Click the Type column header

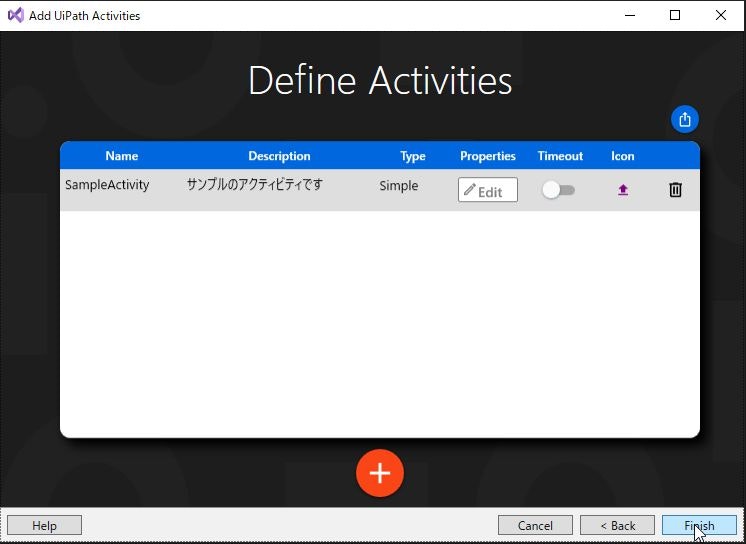(412, 156)
